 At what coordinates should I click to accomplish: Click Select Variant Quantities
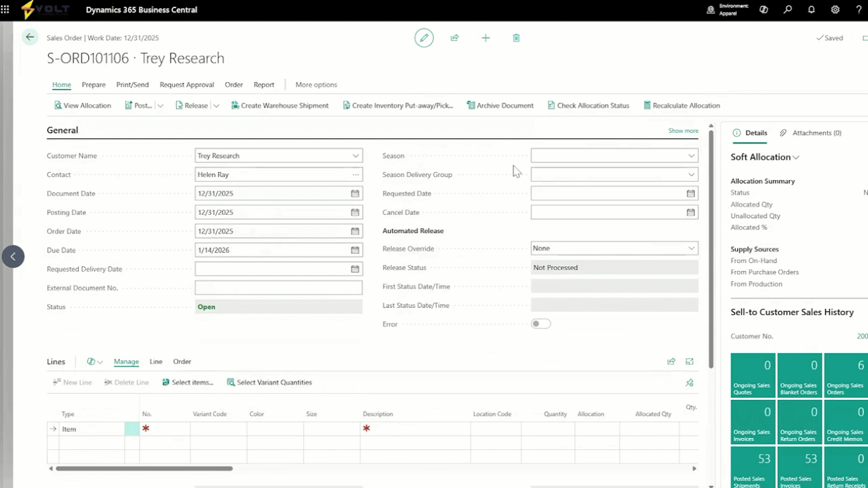click(x=269, y=383)
